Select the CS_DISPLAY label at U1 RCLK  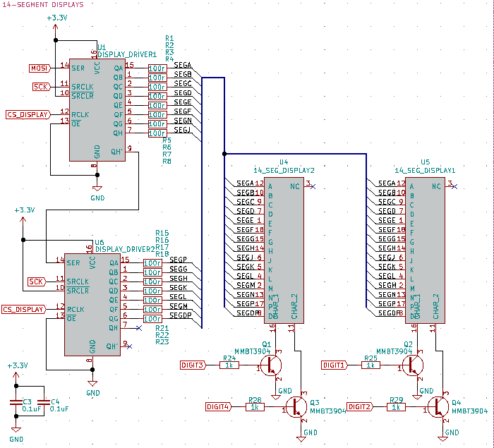point(28,115)
